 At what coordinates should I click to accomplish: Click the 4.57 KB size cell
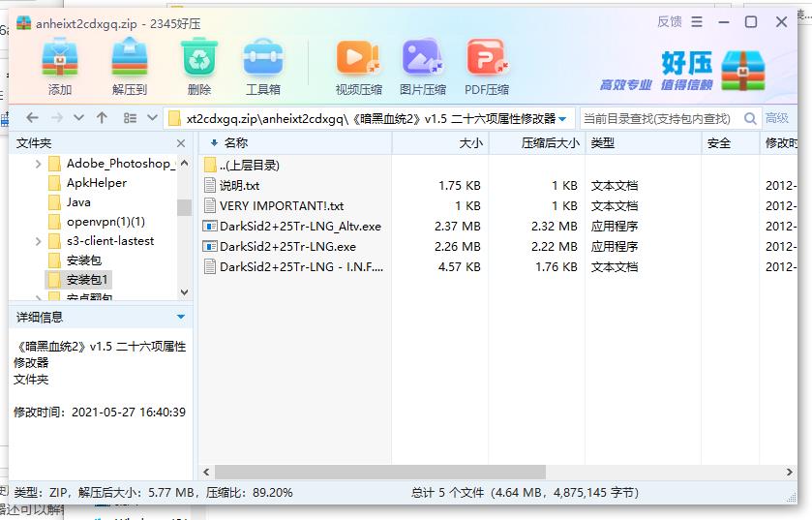point(460,266)
